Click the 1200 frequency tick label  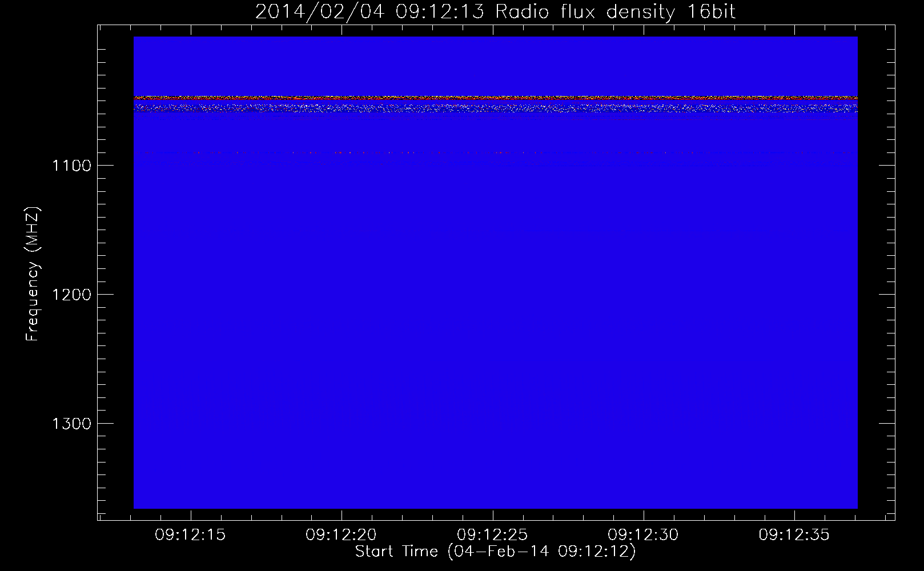[71, 295]
